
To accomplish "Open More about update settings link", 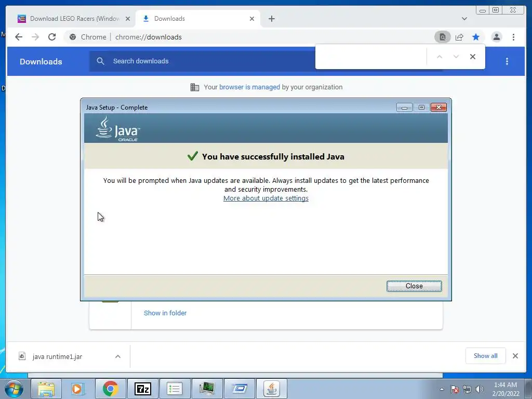I will click(265, 198).
